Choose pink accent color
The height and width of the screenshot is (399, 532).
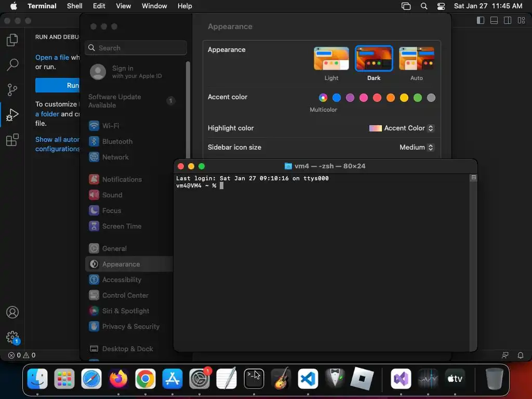tap(363, 98)
